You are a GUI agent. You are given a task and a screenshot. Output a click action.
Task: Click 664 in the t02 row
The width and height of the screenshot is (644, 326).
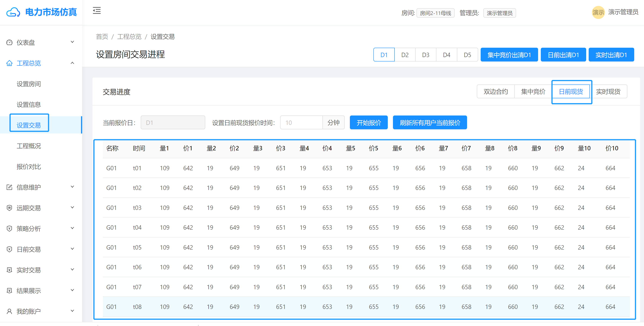point(610,188)
